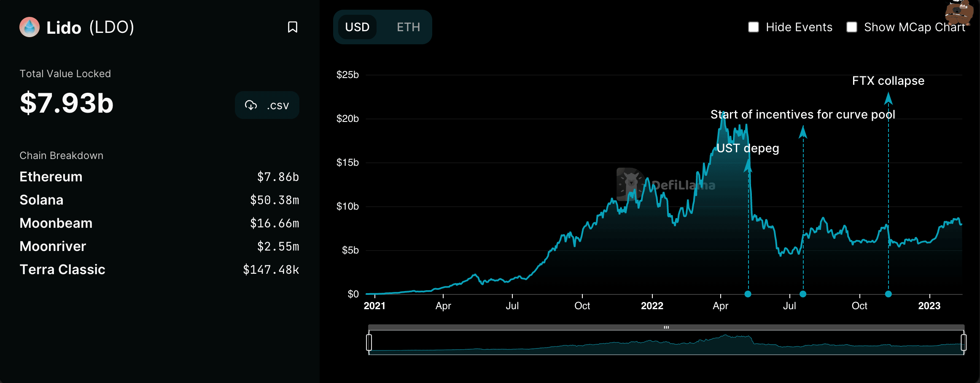Click the range slider top drag bar

click(x=666, y=327)
